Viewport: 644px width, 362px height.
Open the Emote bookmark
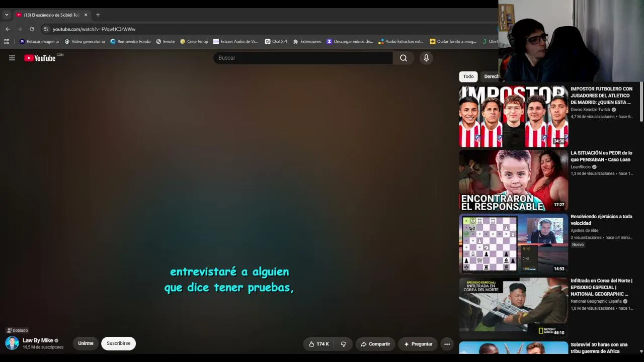point(166,42)
